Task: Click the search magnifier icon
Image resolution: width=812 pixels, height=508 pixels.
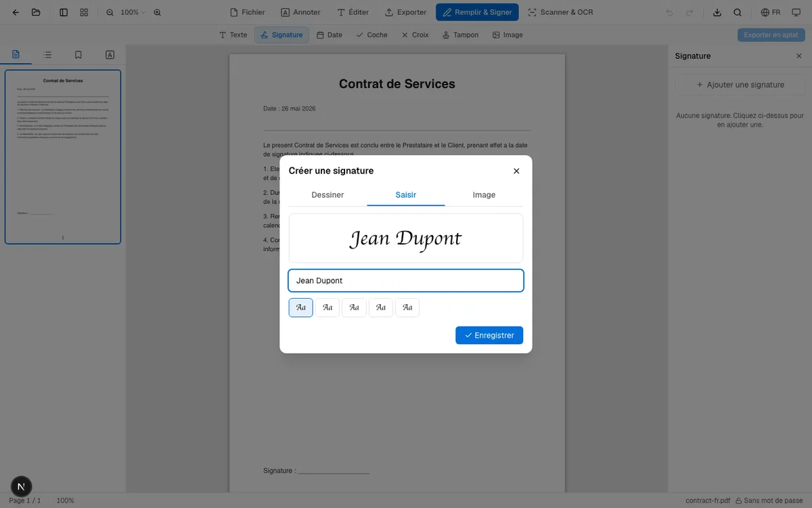Action: pos(738,12)
